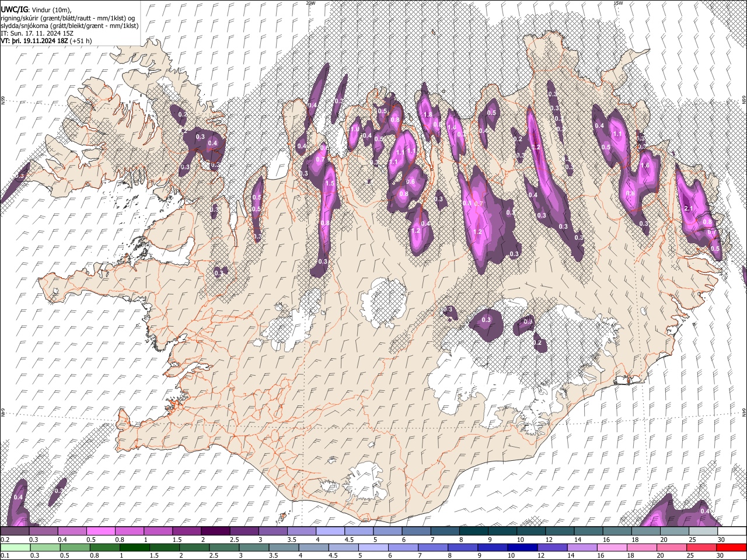Screen dimensions: 747x560
Task: Click the 'UWC/IG' title in the header box
Action: (14, 10)
